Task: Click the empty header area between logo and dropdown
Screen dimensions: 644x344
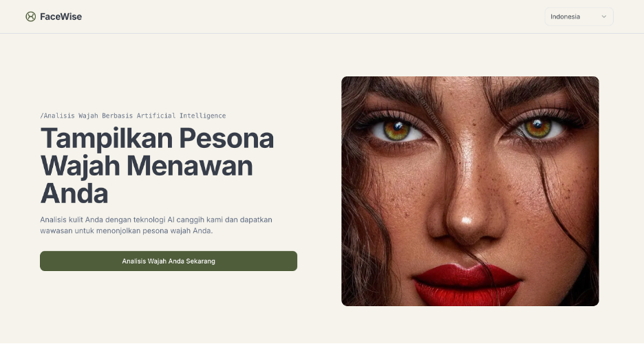Action: (312, 17)
